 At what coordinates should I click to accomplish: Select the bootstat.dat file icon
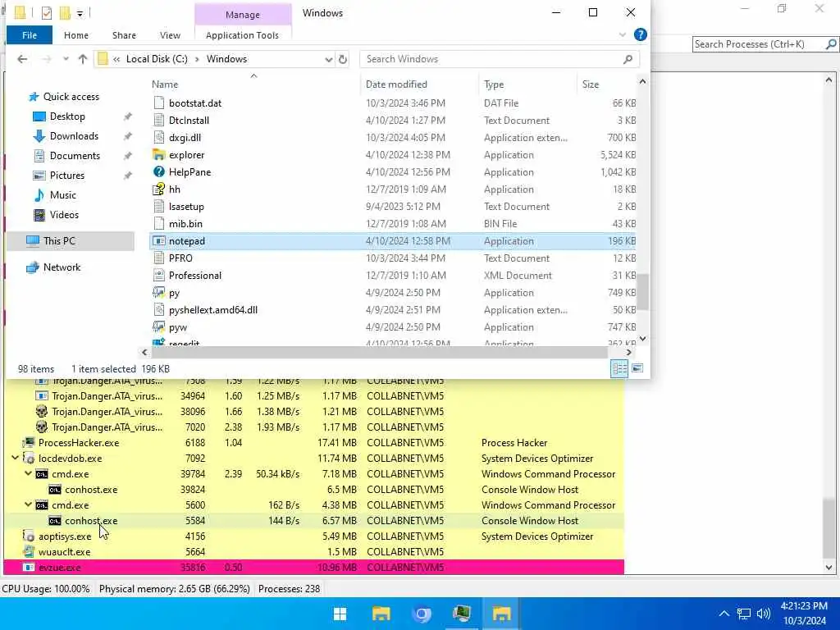(x=158, y=103)
